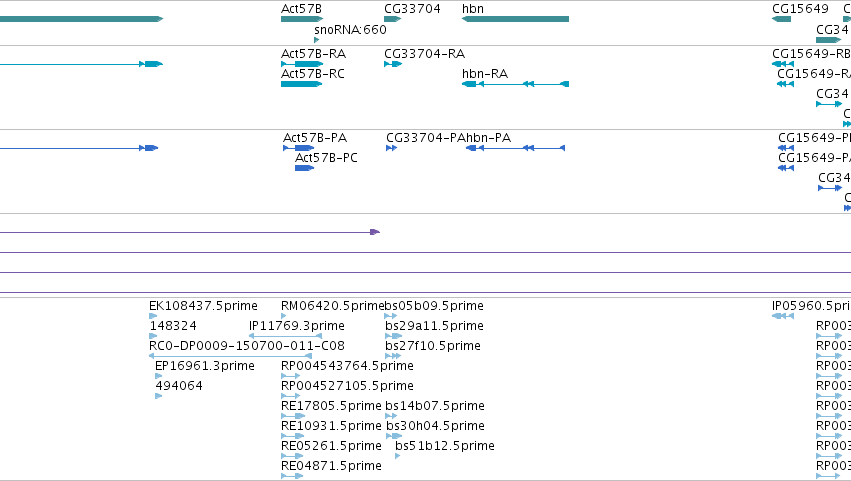
Task: Open the bs27f10.5prime EST label
Action: [x=433, y=346]
